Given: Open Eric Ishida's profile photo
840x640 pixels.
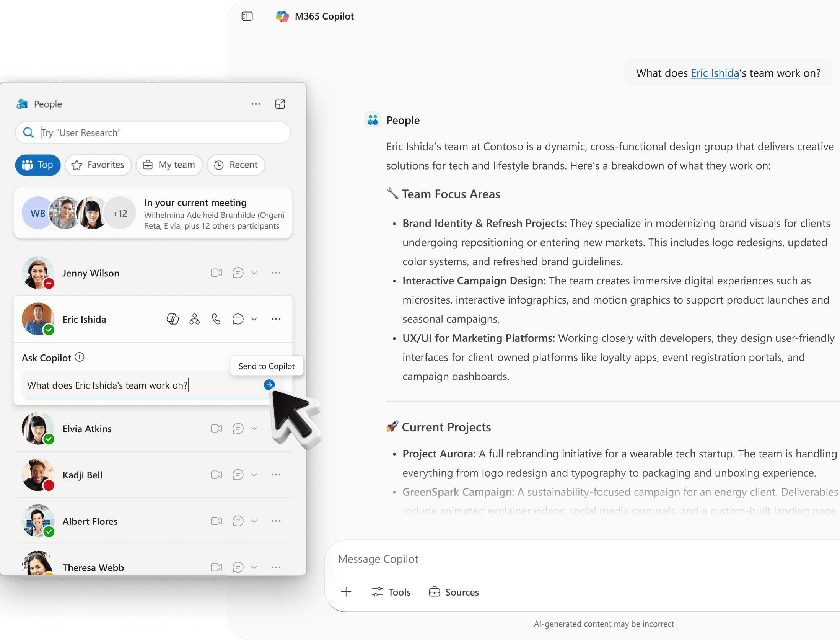Looking at the screenshot, I should (x=38, y=319).
